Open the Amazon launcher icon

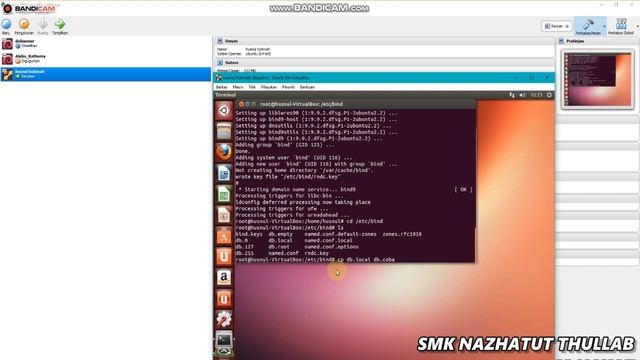pos(224,278)
